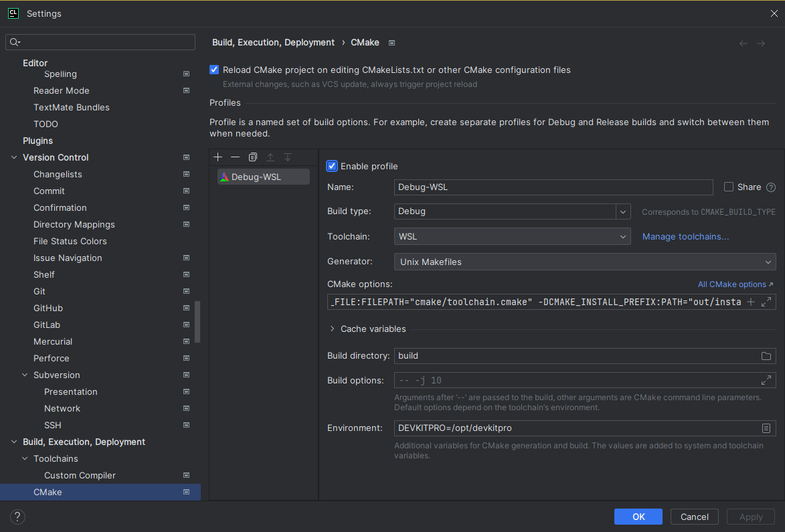Click the project icon next to Perforce
The height and width of the screenshot is (532, 785).
pyautogui.click(x=186, y=358)
